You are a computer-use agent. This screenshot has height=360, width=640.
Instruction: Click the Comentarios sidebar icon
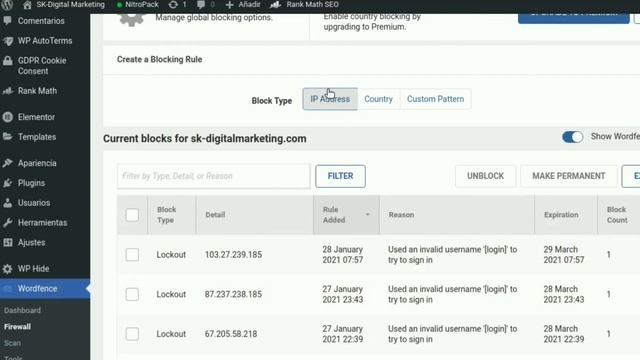pyautogui.click(x=7, y=20)
